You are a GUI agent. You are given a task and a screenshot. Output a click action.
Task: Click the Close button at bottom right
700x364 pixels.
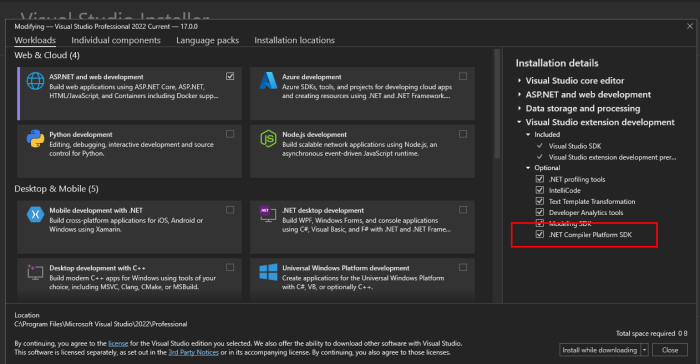pyautogui.click(x=670, y=350)
